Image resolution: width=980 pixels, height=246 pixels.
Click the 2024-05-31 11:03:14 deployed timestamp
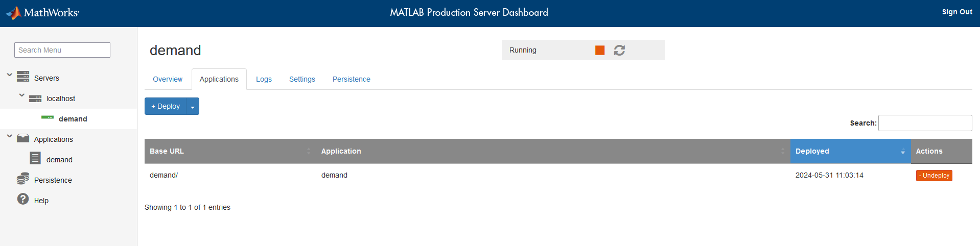tap(829, 175)
